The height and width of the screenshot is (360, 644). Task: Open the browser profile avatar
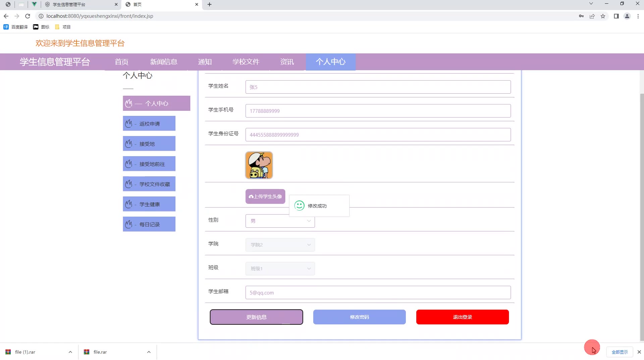627,16
